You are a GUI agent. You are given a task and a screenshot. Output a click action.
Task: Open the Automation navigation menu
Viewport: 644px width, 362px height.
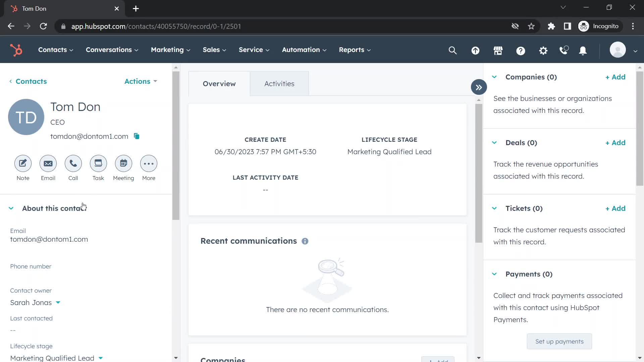pos(304,50)
